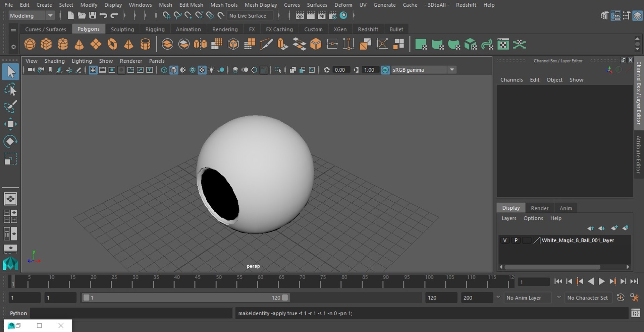This screenshot has width=644, height=332.
Task: Click the Mirror geometry shelf icon
Action: [x=200, y=44]
